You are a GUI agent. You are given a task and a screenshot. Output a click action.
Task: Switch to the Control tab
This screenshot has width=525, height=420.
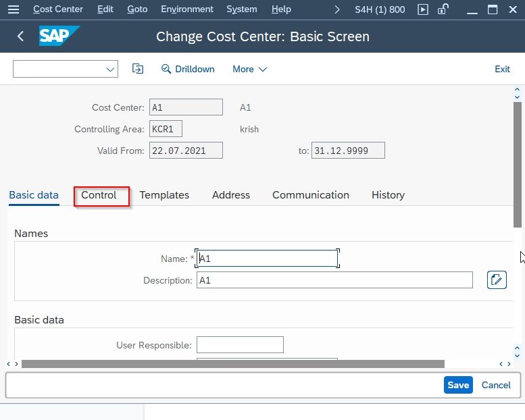(99, 195)
